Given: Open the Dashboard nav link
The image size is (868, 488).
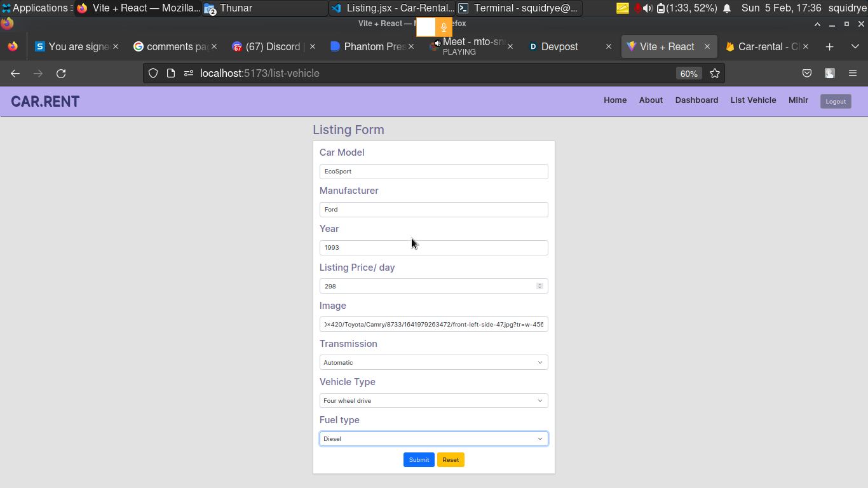Looking at the screenshot, I should (x=696, y=100).
